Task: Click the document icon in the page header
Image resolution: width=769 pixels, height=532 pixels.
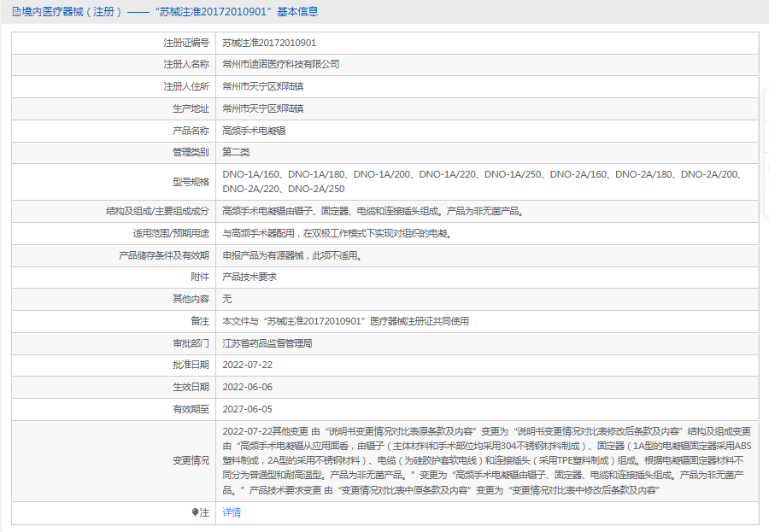Action: [16, 12]
